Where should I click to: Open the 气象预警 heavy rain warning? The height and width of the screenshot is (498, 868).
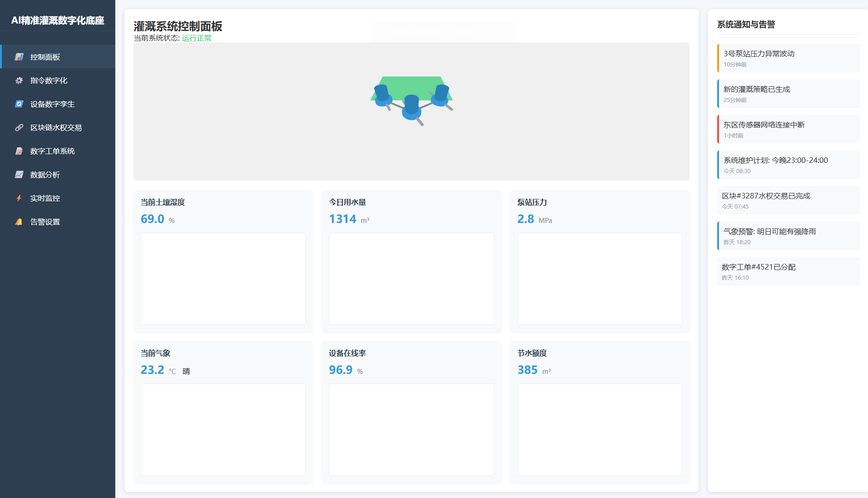tap(788, 236)
